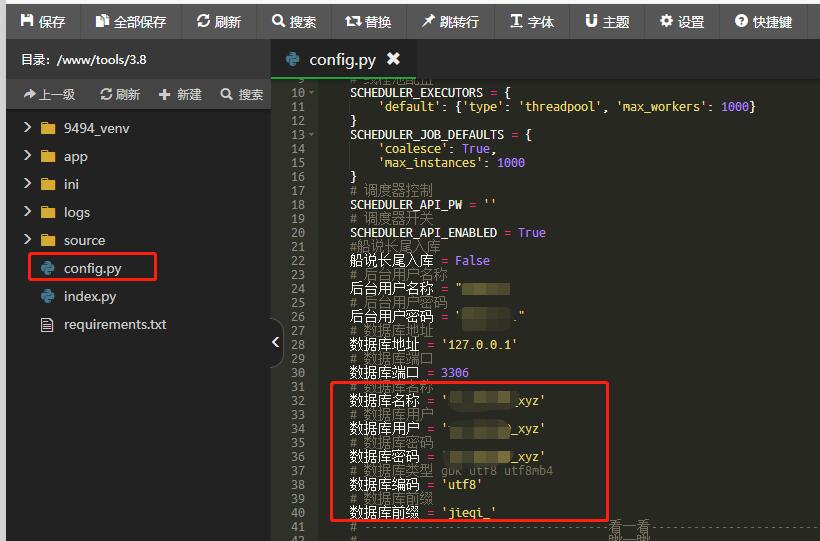The width and height of the screenshot is (820, 541).
Task: Click '127.0.0.1' database address value
Action: click(x=480, y=344)
